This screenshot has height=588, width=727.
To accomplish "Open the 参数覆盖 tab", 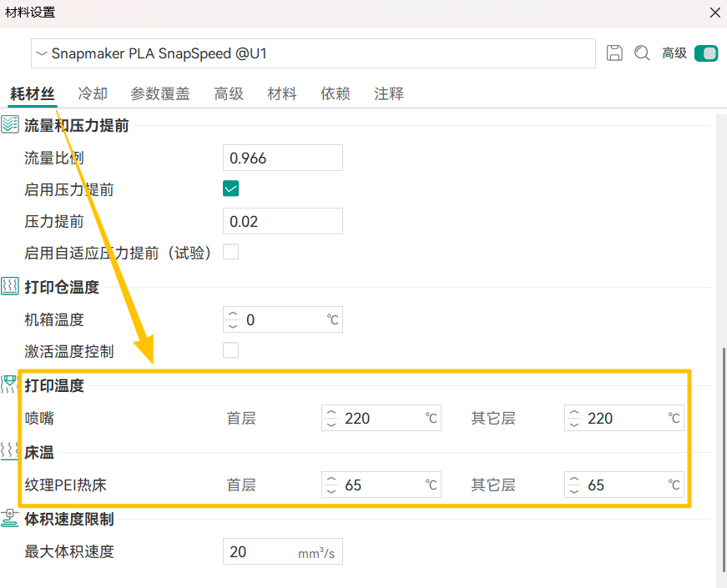I will click(160, 93).
